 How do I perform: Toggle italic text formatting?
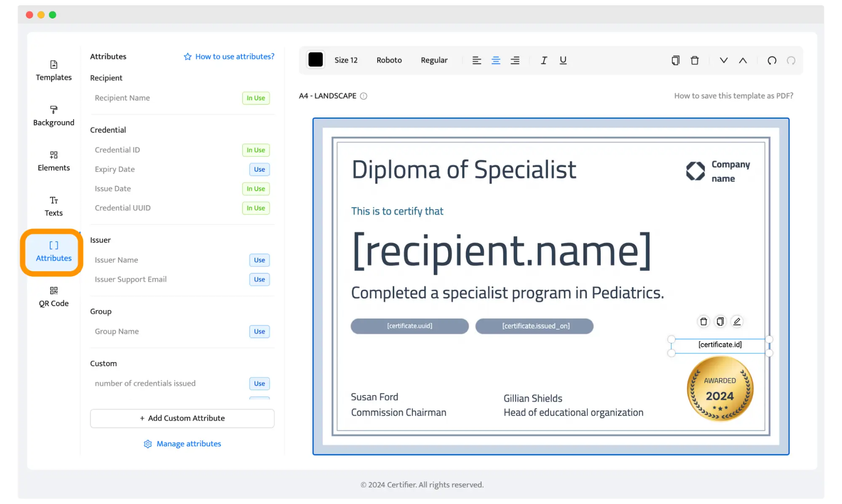click(x=544, y=60)
